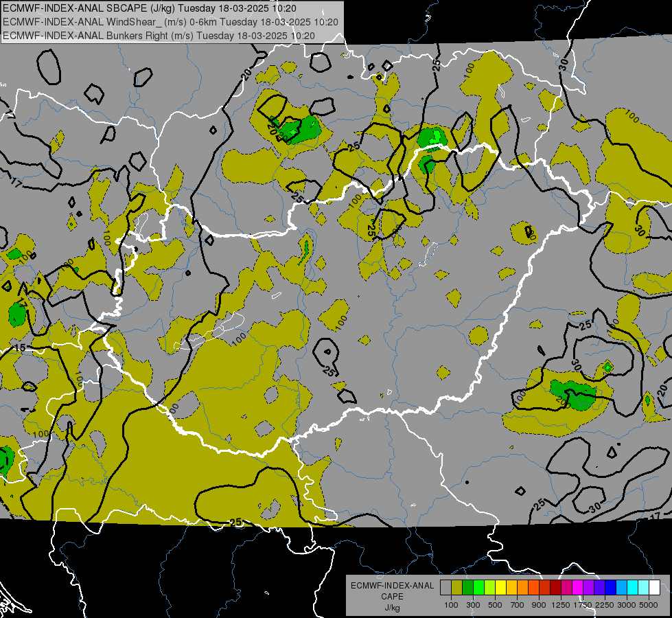Viewport: 672px width, 618px height.
Task: Select the SBCAPE (J/kg) title line
Action: tap(149, 8)
